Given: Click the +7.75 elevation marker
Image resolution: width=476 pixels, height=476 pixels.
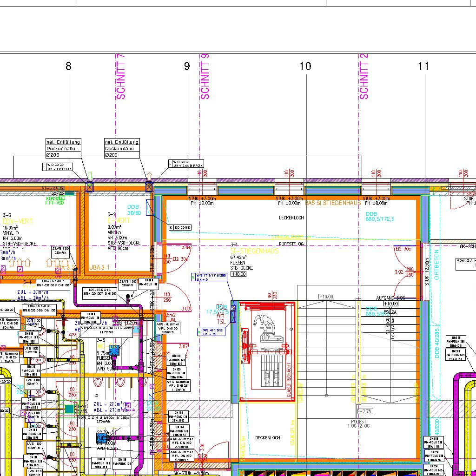Looking at the screenshot, I should coord(365,411).
